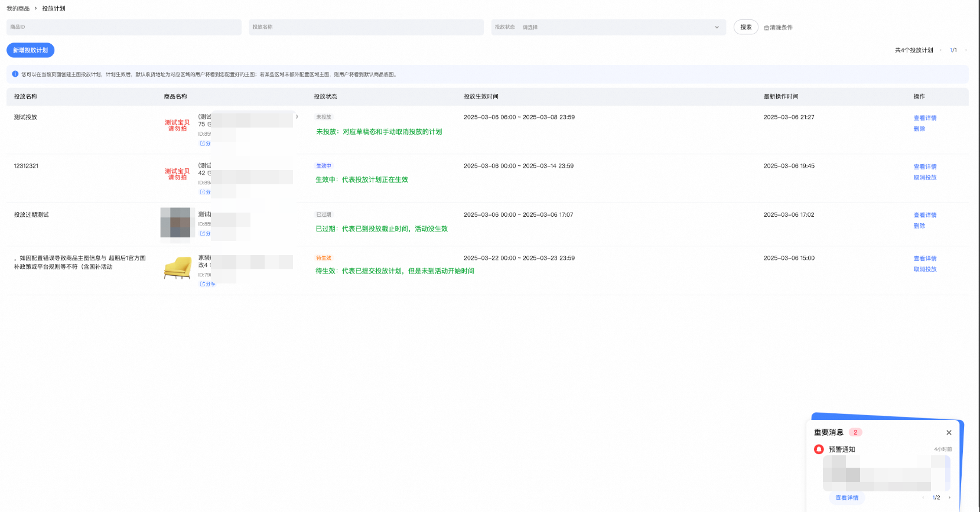Screen dimensions: 980x512
Task: Open product thumbnail in 12312321 row
Action: tap(177, 174)
